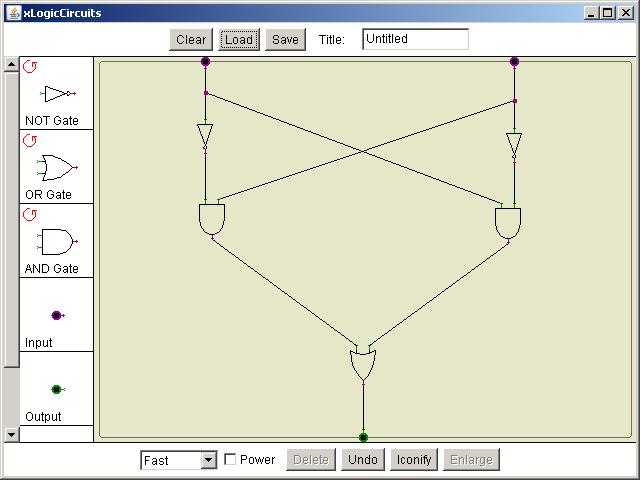Click the palette scrollbar thumb
Screen dimensions: 640x480
point(11,220)
